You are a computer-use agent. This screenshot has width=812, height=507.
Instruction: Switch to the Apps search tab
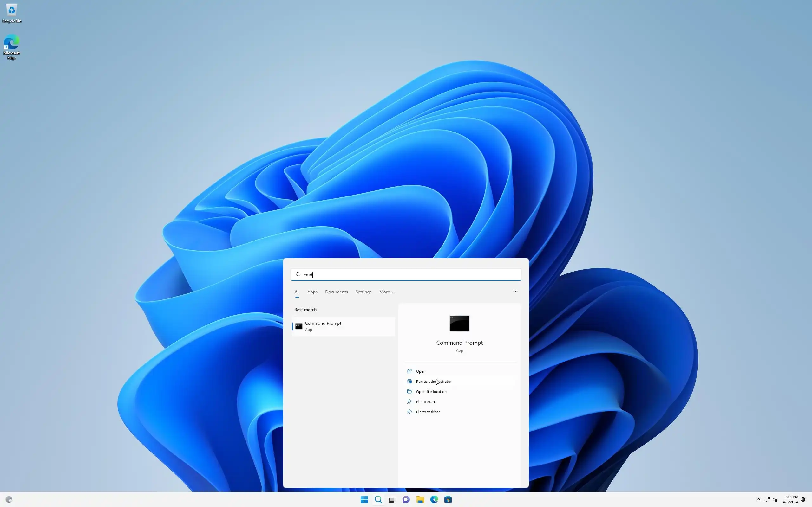coord(312,292)
